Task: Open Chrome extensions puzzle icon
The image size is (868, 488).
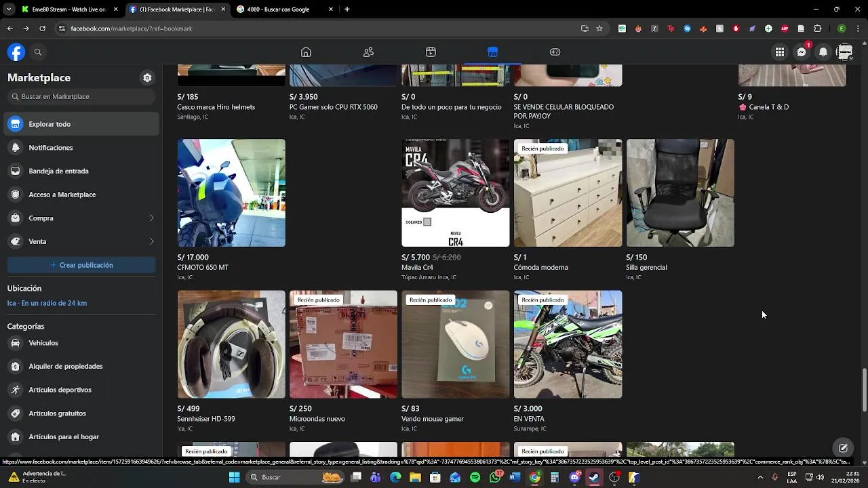Action: click(x=817, y=28)
